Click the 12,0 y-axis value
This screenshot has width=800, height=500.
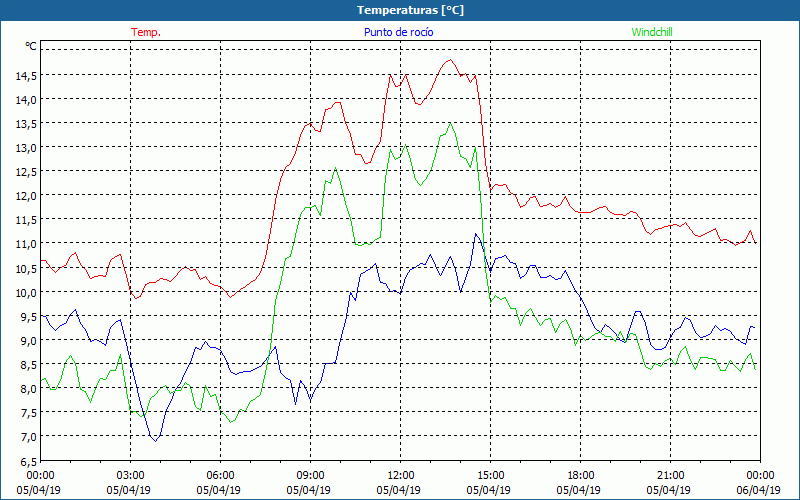26,195
